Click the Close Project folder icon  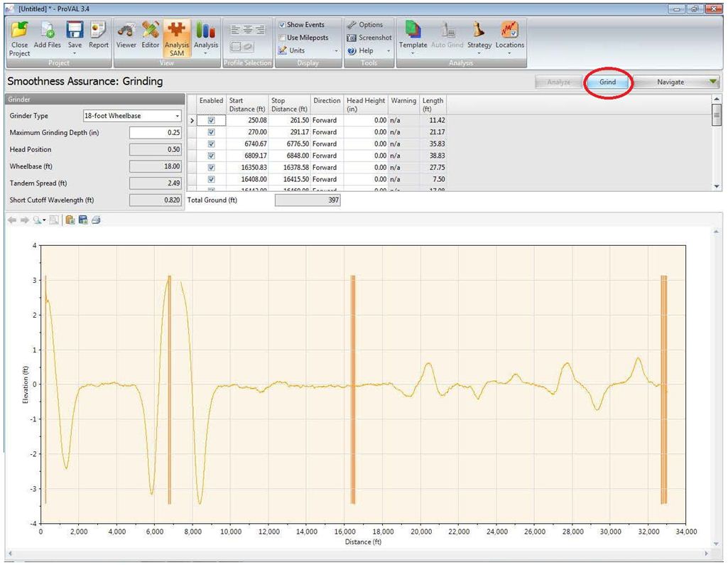click(19, 30)
